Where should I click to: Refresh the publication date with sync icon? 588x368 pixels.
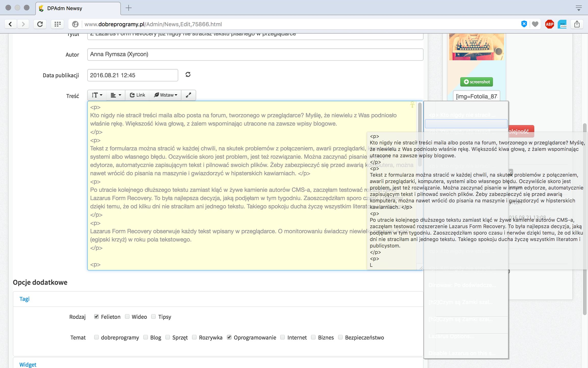click(188, 75)
